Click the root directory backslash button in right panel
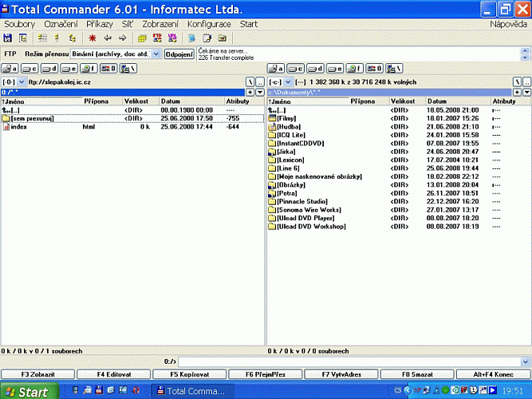532x399 pixels. (516, 81)
